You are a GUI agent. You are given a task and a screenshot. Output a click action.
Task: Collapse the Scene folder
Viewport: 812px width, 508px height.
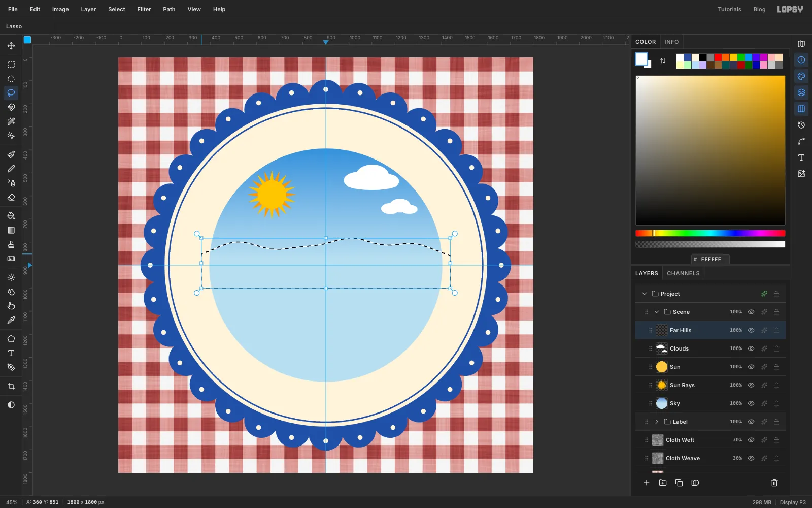(x=657, y=312)
